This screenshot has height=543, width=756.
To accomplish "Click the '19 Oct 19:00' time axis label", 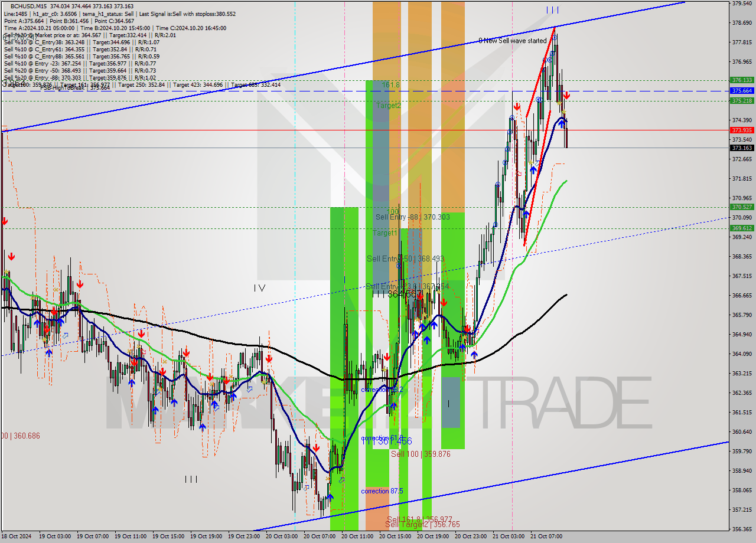I will pyautogui.click(x=206, y=537).
